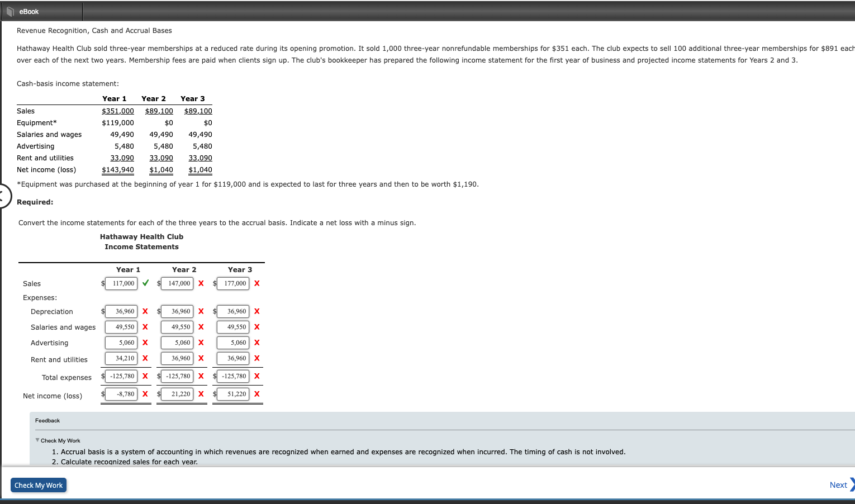The width and height of the screenshot is (855, 504).
Task: Click the Year 1 Depreciation input field
Action: click(x=121, y=311)
